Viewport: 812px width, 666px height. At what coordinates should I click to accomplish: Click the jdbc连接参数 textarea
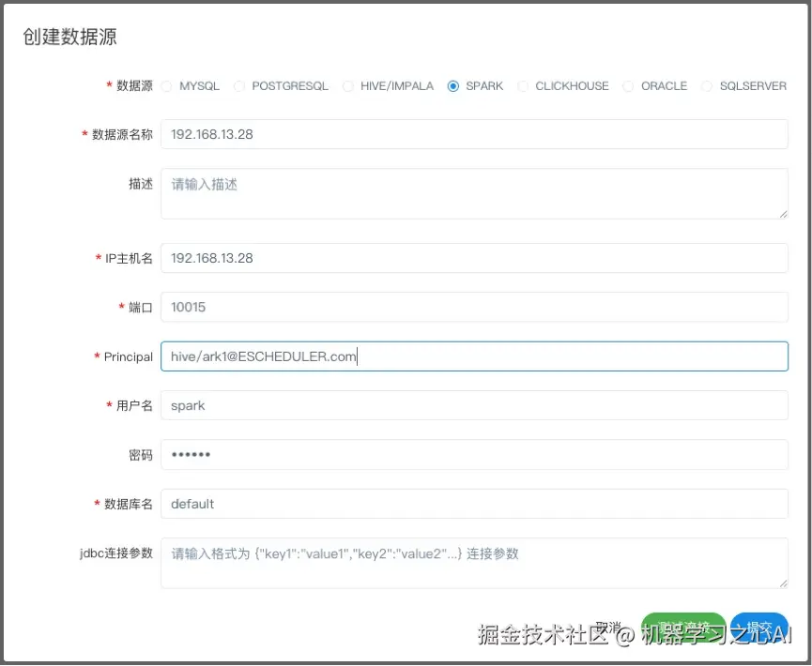tap(474, 564)
